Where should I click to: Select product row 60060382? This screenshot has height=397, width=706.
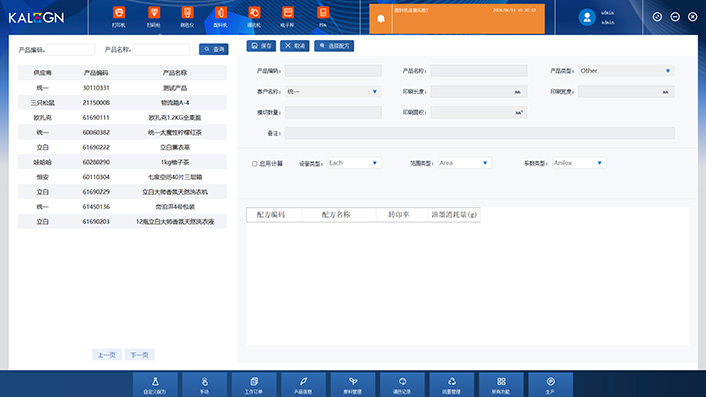[122, 132]
